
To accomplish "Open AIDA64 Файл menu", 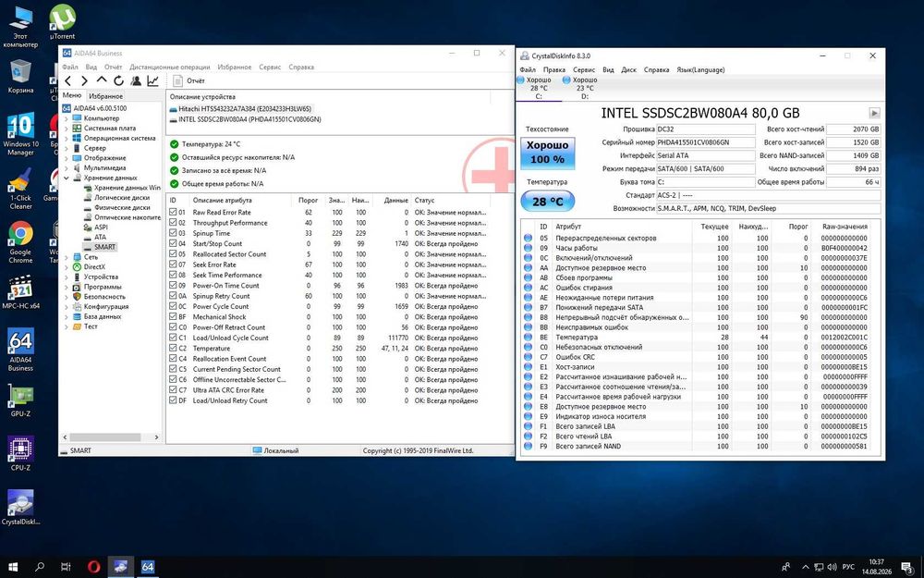I will click(x=70, y=68).
